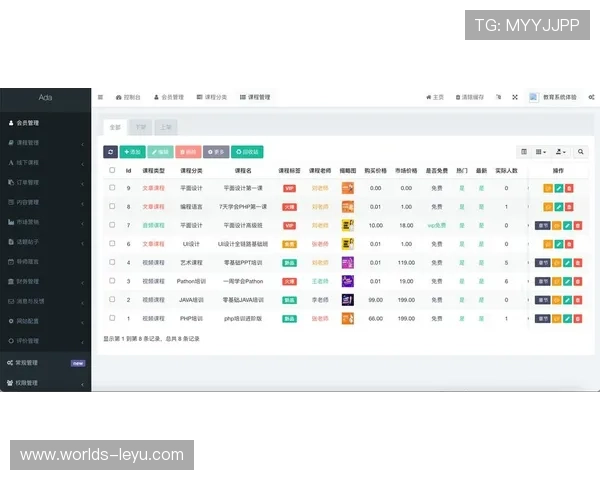Screen dimensions: 600x480
Task: Open the 控制台 top navigation tab
Action: pos(128,97)
